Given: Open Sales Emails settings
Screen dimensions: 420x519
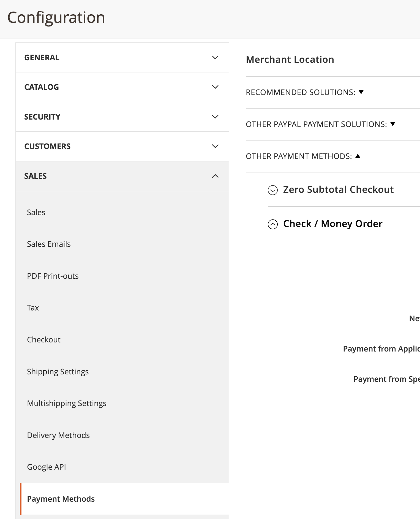Looking at the screenshot, I should click(x=49, y=244).
